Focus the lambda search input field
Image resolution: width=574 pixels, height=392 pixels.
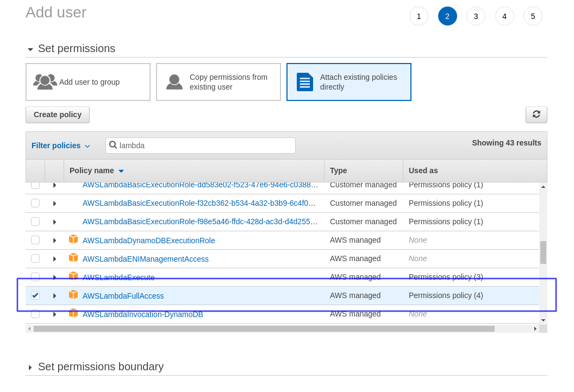(201, 146)
